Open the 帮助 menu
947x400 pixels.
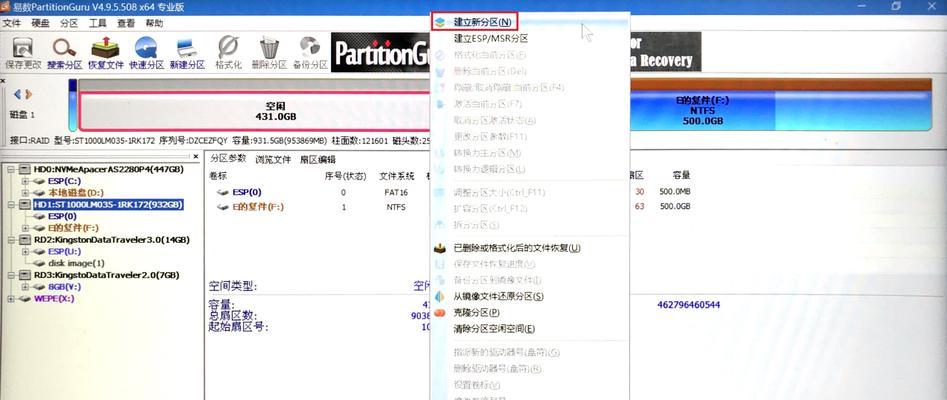[154, 23]
